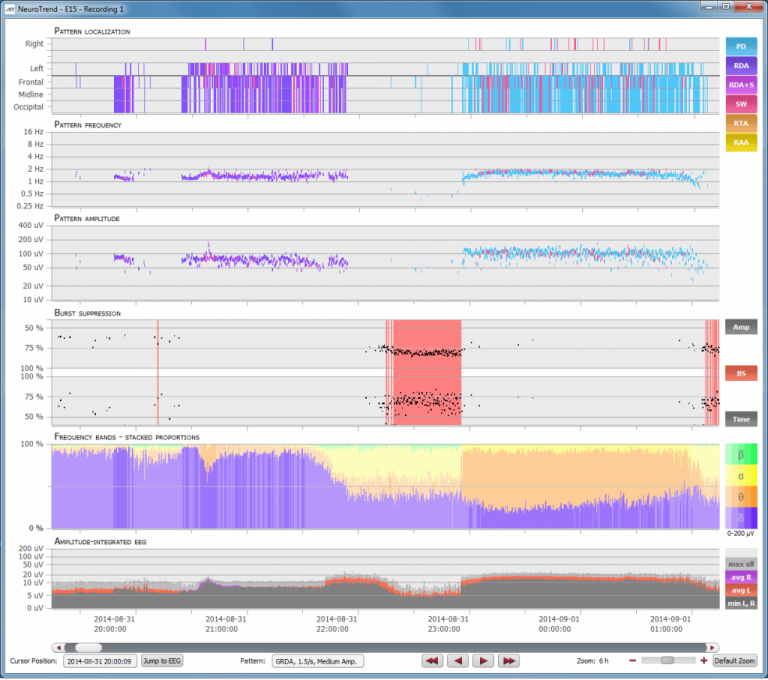Click the Cursor Position time field
Viewport: 768px width, 680px height.
100,661
